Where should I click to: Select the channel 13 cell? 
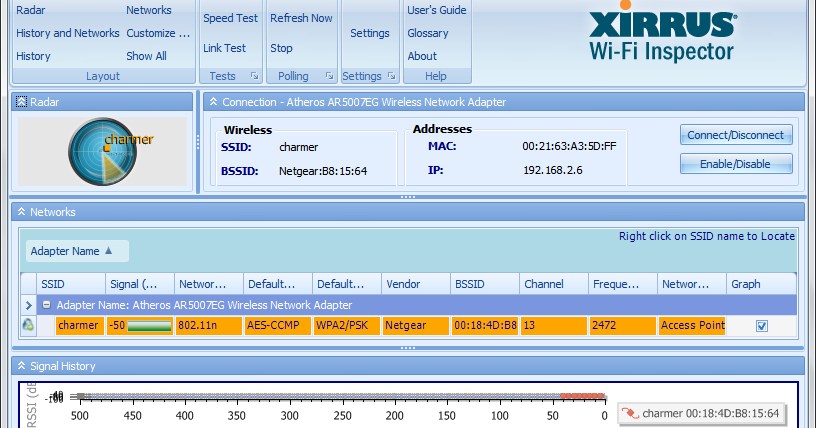tap(554, 325)
